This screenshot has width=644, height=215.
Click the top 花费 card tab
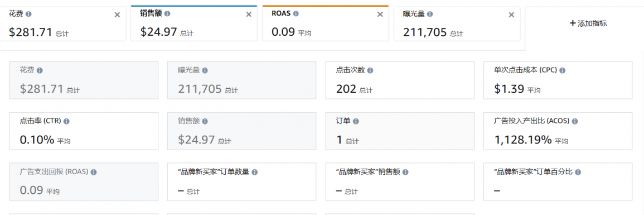(x=63, y=23)
